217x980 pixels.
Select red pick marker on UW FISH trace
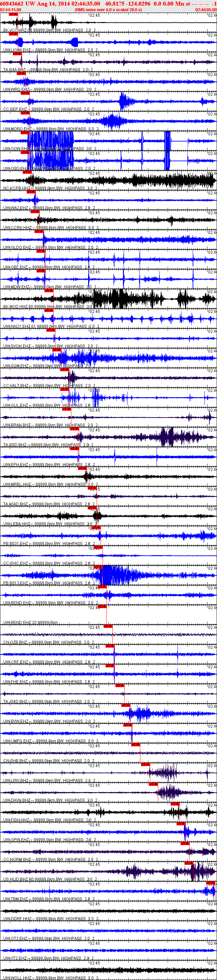coord(175,805)
